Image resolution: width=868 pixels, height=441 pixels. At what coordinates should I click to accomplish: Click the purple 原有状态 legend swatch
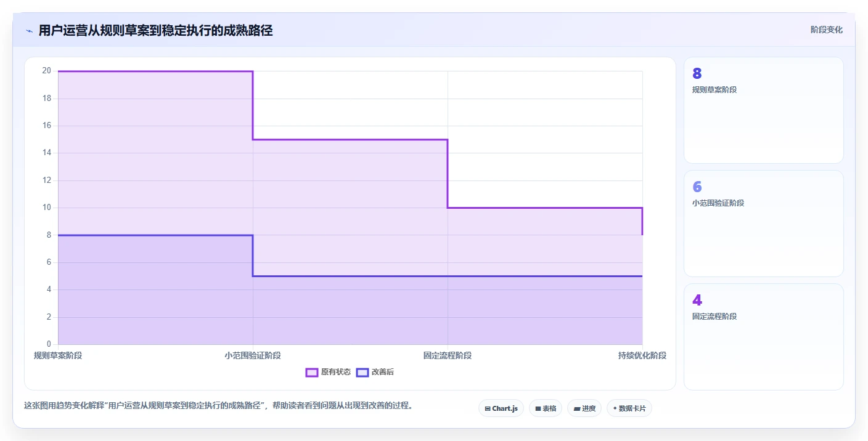pos(312,372)
